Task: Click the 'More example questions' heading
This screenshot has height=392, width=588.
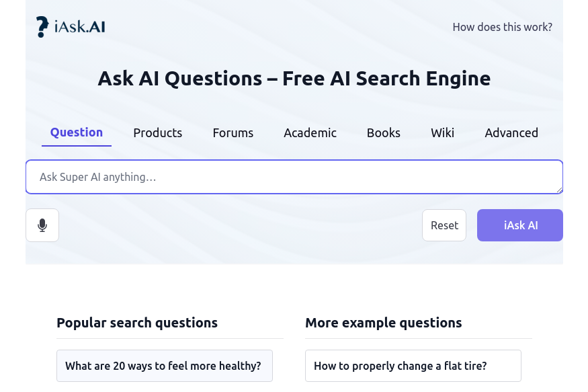Action: pyautogui.click(x=383, y=323)
